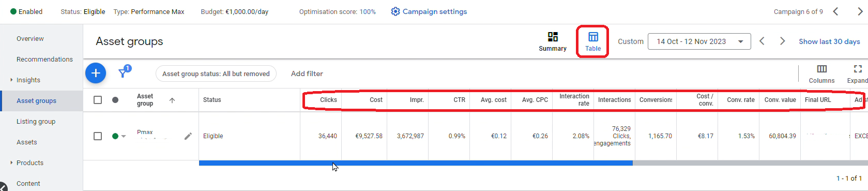
Task: Open Recommendations in the sidebar
Action: point(44,59)
